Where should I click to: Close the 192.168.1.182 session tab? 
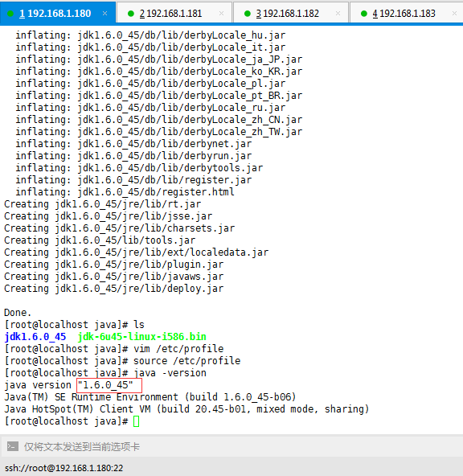coord(338,14)
